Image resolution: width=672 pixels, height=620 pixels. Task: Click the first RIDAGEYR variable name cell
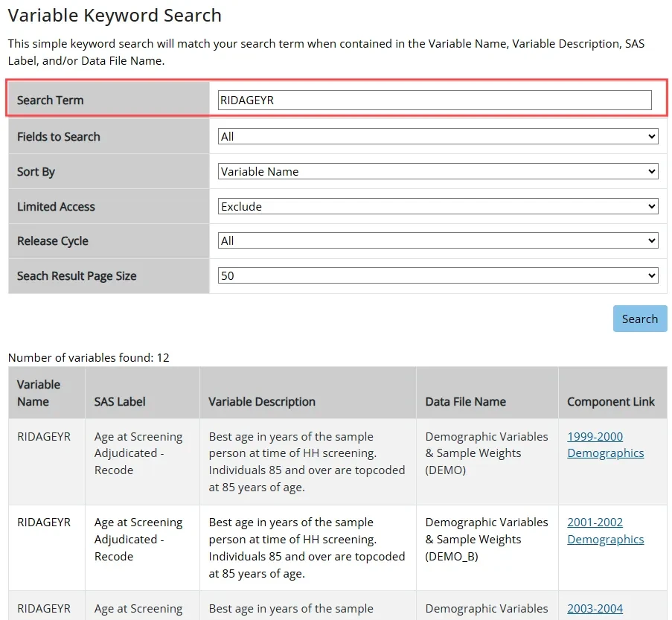tap(44, 436)
